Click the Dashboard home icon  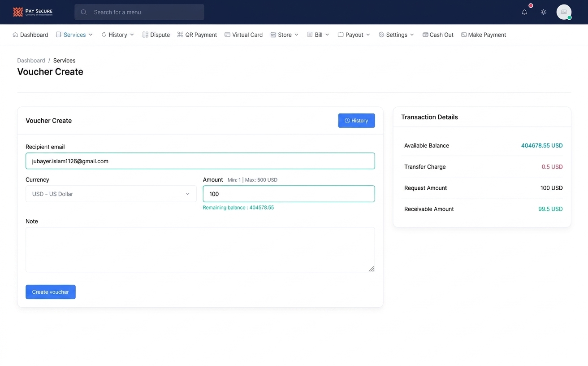coord(15,35)
